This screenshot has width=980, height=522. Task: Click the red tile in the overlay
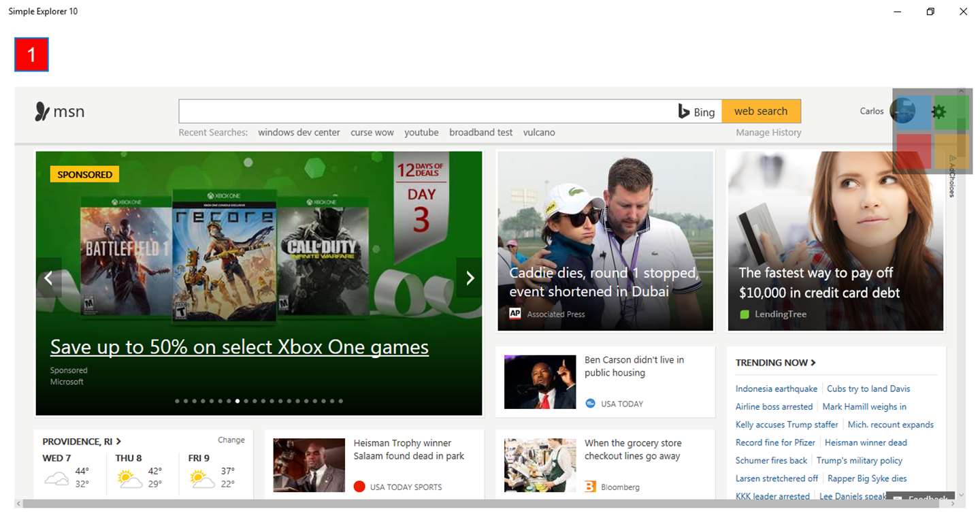click(913, 151)
